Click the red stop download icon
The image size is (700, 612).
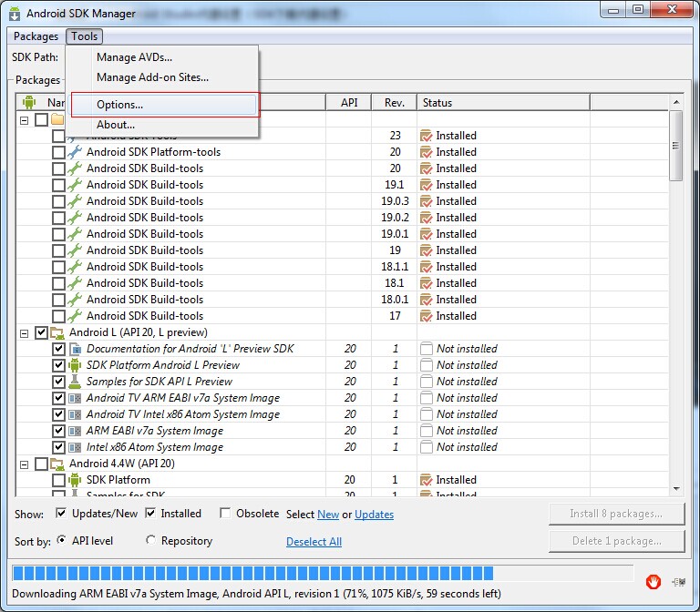coord(654,582)
